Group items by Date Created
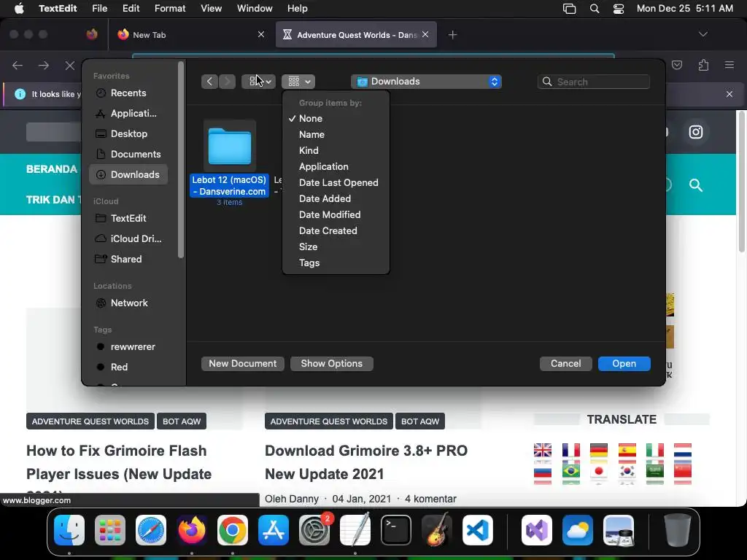747x560 pixels. [336, 231]
